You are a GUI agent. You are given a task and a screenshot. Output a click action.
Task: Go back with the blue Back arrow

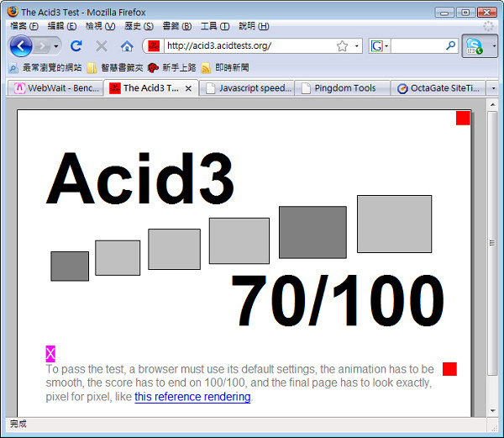21,46
